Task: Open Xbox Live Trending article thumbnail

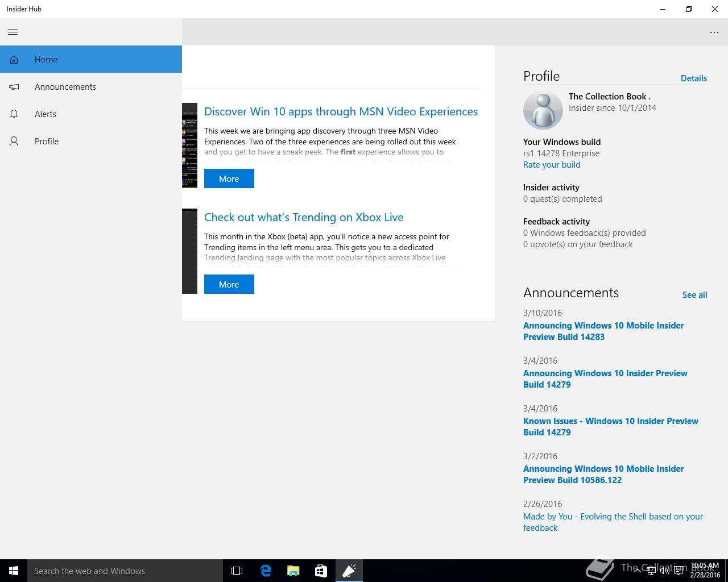Action: (189, 251)
